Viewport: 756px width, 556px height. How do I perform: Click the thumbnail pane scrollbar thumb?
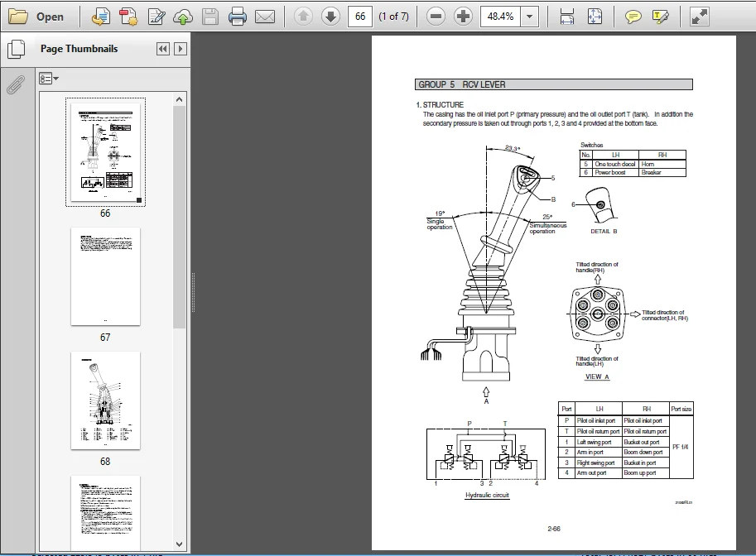pyautogui.click(x=180, y=218)
